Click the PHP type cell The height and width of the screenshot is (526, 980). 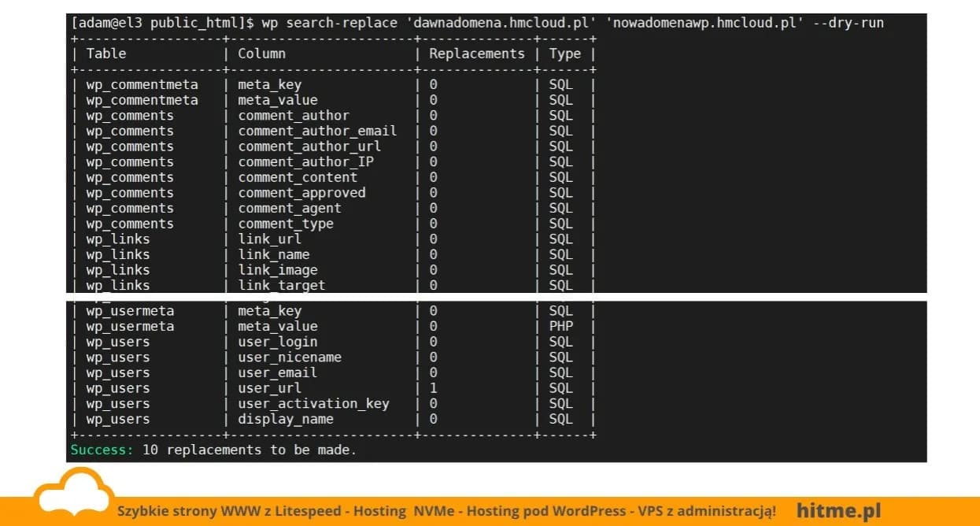coord(560,326)
